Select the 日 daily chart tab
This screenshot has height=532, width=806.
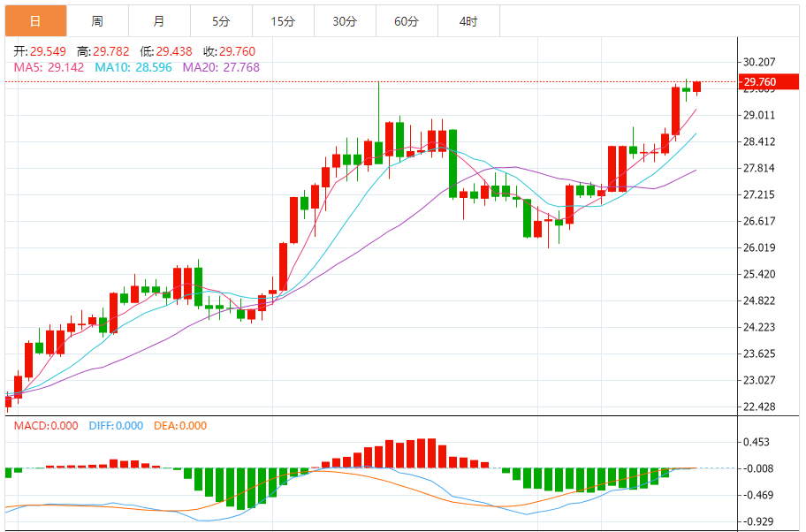(36, 21)
